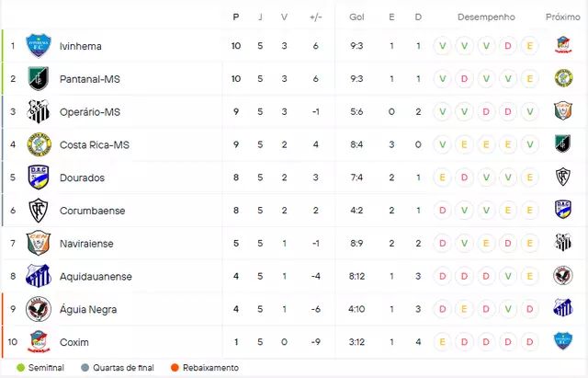Sort by the P points column header
This screenshot has width=588, height=378.
(x=236, y=17)
